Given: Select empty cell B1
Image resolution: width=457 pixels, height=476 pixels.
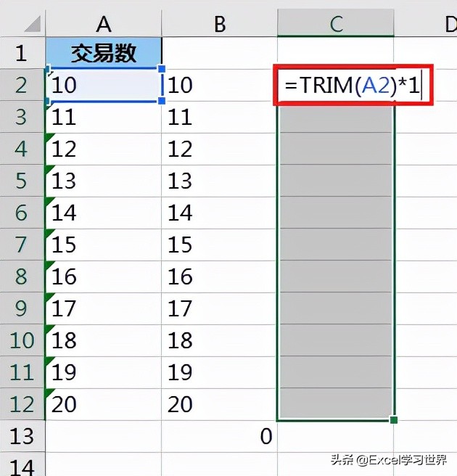Looking at the screenshot, I should tap(219, 53).
